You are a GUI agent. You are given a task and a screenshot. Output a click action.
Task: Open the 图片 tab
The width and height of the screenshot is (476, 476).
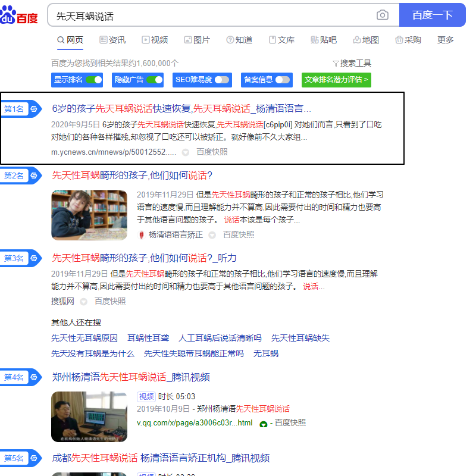point(197,40)
